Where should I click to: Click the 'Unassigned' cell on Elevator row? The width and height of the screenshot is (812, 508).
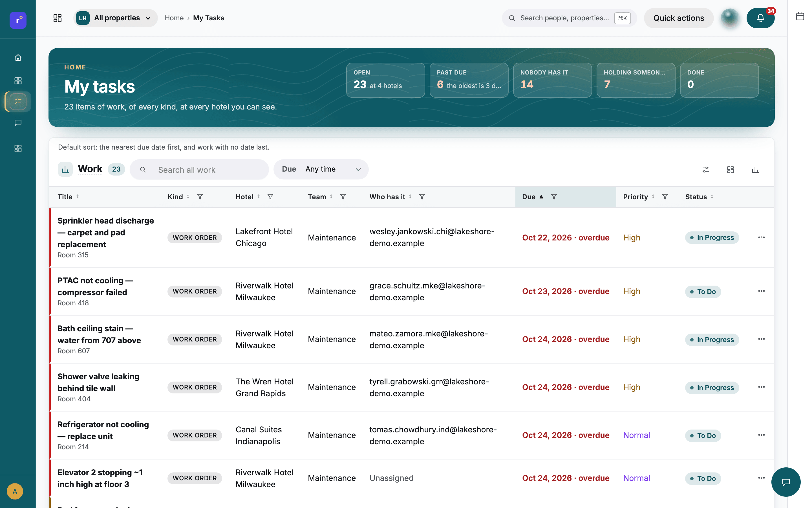coord(391,478)
